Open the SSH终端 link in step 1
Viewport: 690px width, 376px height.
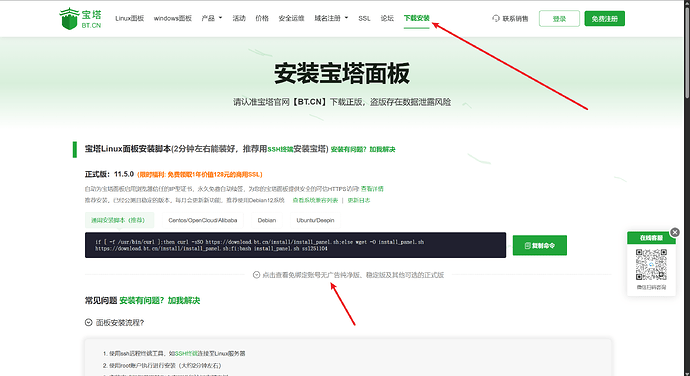[187, 354]
